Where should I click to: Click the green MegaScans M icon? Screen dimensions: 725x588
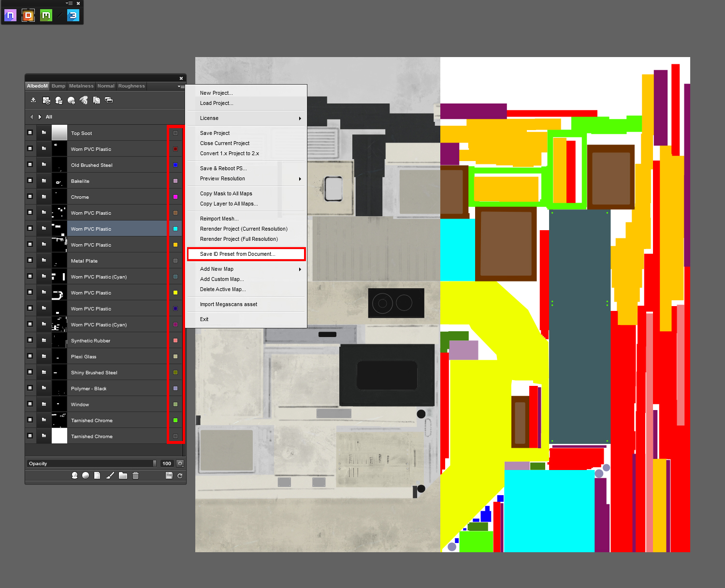point(46,15)
